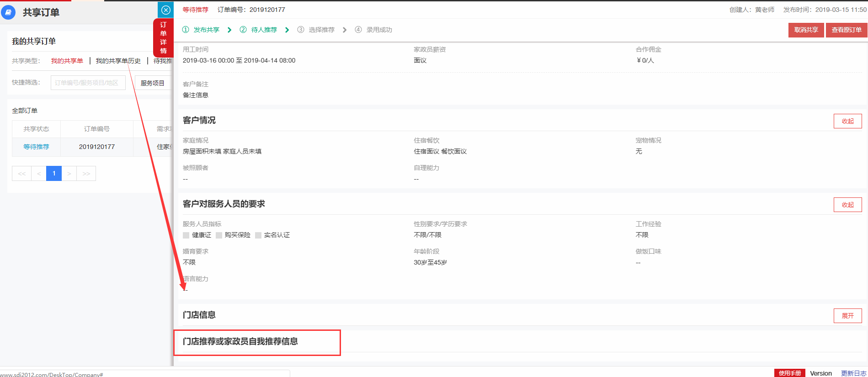The width and height of the screenshot is (868, 377).
Task: Switch to 我的共享单历史 tab
Action: [118, 61]
